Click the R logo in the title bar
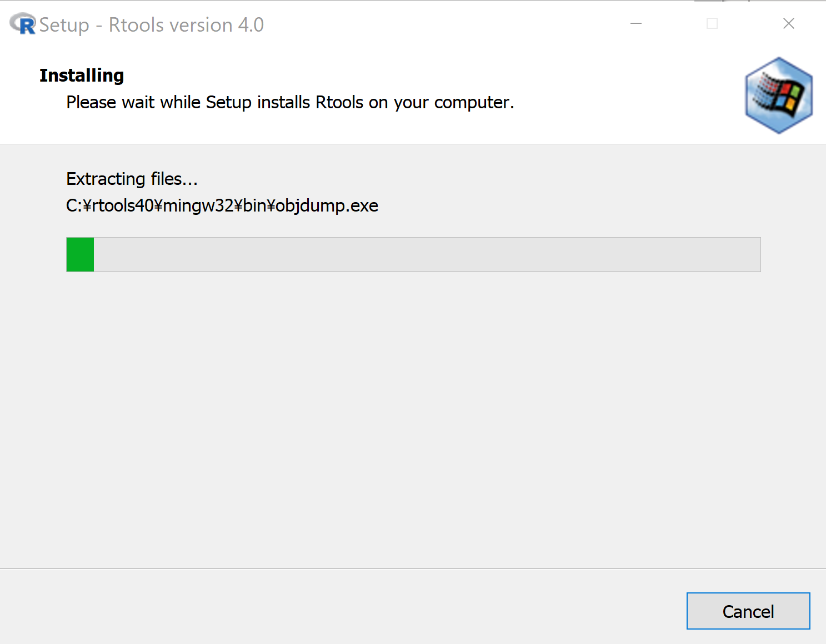 pos(23,24)
